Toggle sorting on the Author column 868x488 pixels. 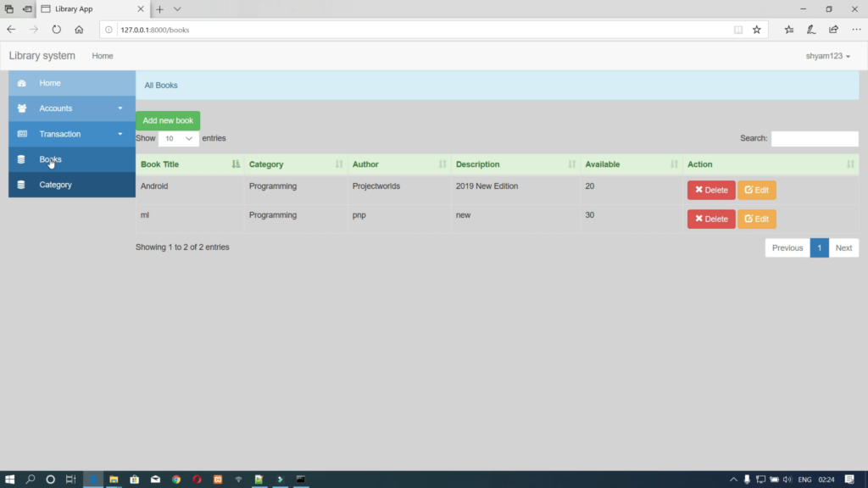(365, 164)
